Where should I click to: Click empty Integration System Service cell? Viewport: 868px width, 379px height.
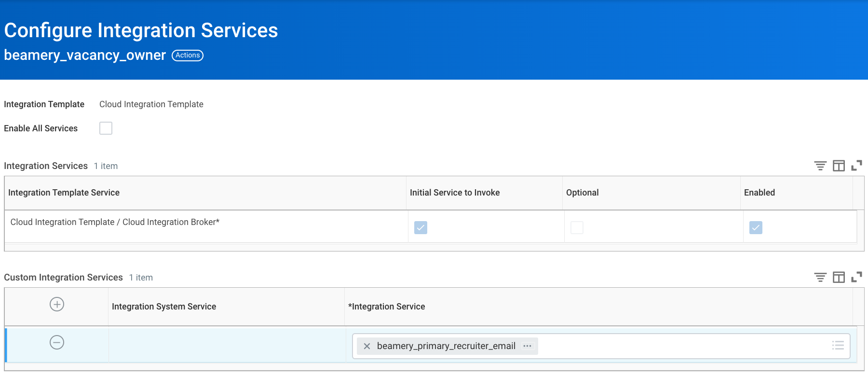[x=227, y=344]
